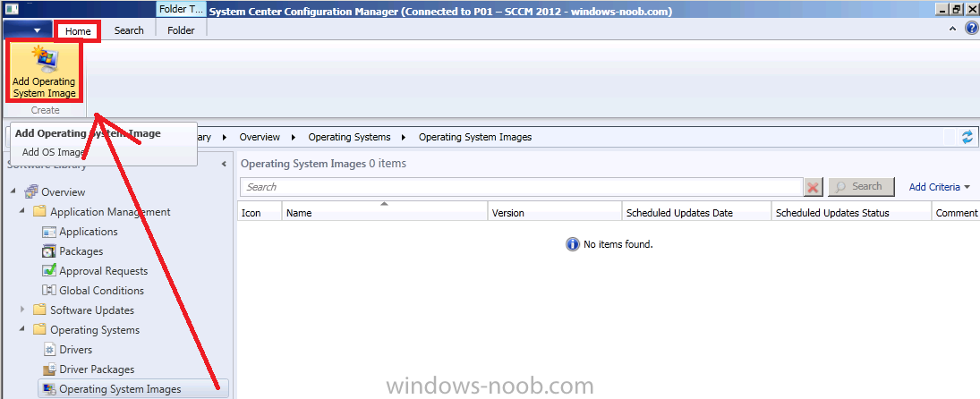Click the Operating Systems folder icon
980x399 pixels.
[40, 330]
